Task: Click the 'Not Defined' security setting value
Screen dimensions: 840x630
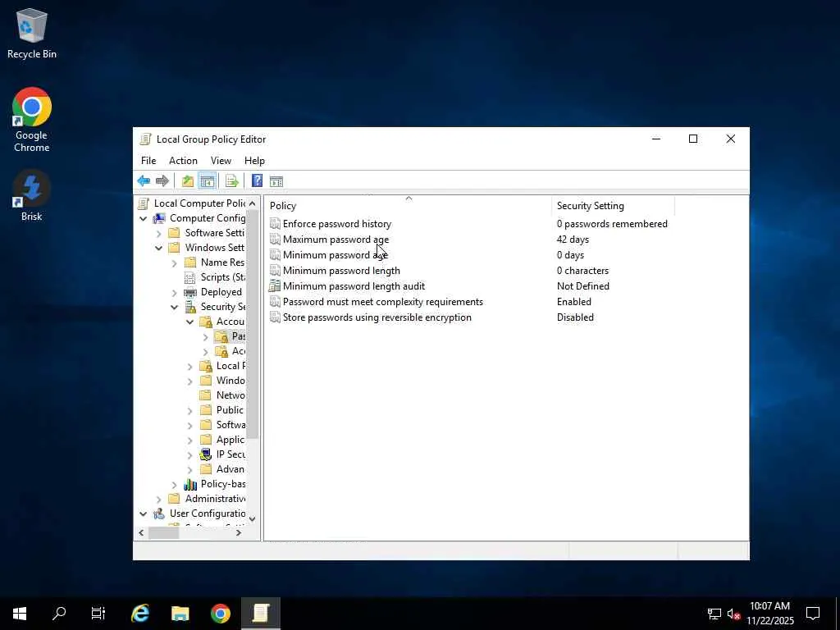Action: [583, 286]
